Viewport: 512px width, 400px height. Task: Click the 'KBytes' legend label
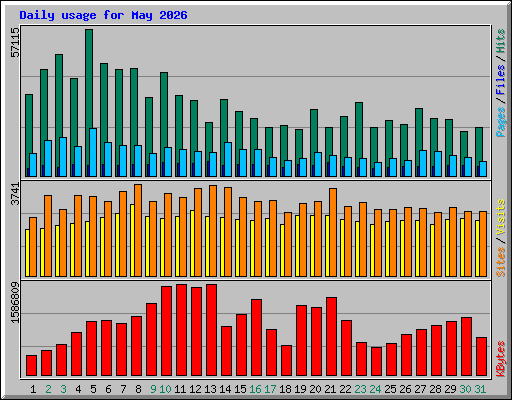[x=500, y=359]
